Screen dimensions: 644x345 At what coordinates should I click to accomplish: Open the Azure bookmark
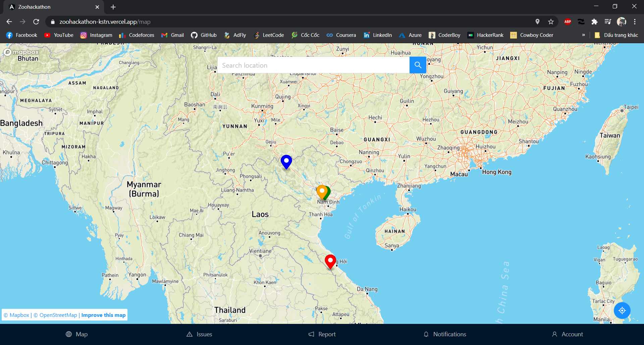tap(410, 35)
